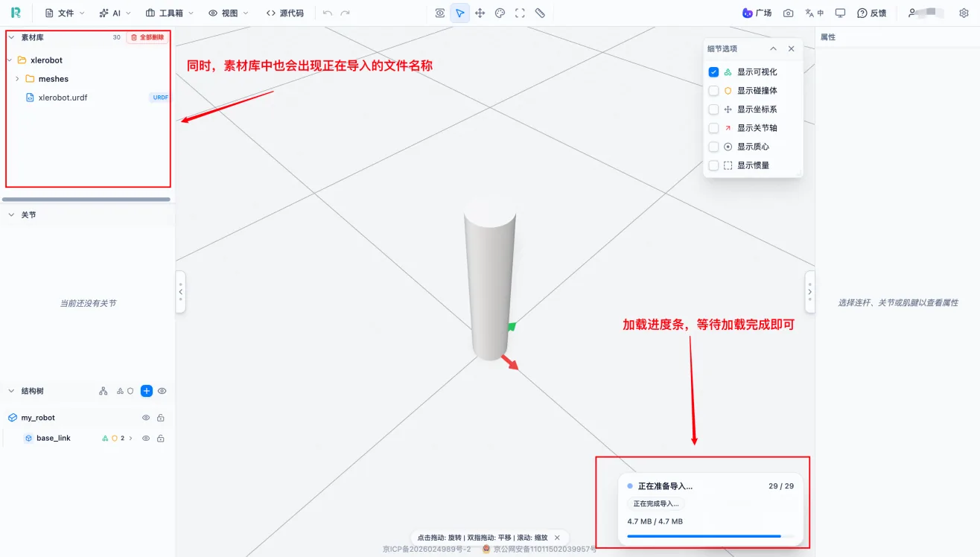Toggle visibility eye in 结构树 header
Image resolution: width=980 pixels, height=557 pixels.
click(162, 391)
